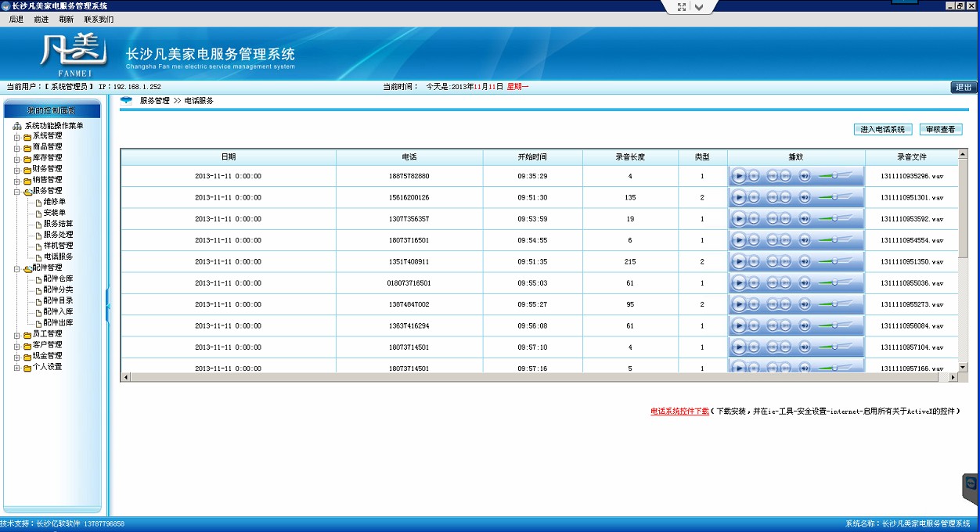This screenshot has height=532, width=980.
Task: Open 配件分类 under 配件管理
Action: click(x=59, y=289)
